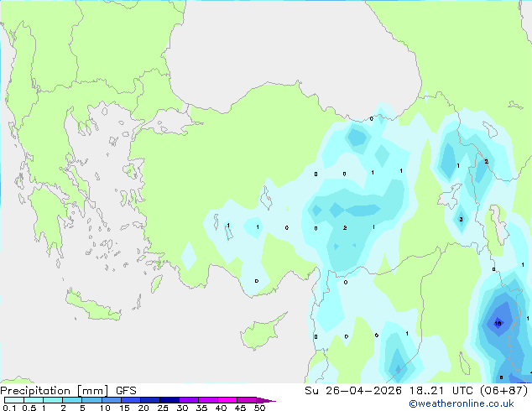The height and width of the screenshot is (411, 532).
Task: Click the 15–20 mm legend color box
Action: 131,400
